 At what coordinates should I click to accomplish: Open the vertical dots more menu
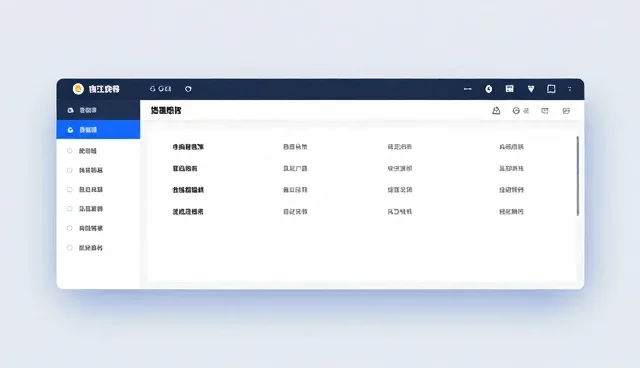[570, 89]
